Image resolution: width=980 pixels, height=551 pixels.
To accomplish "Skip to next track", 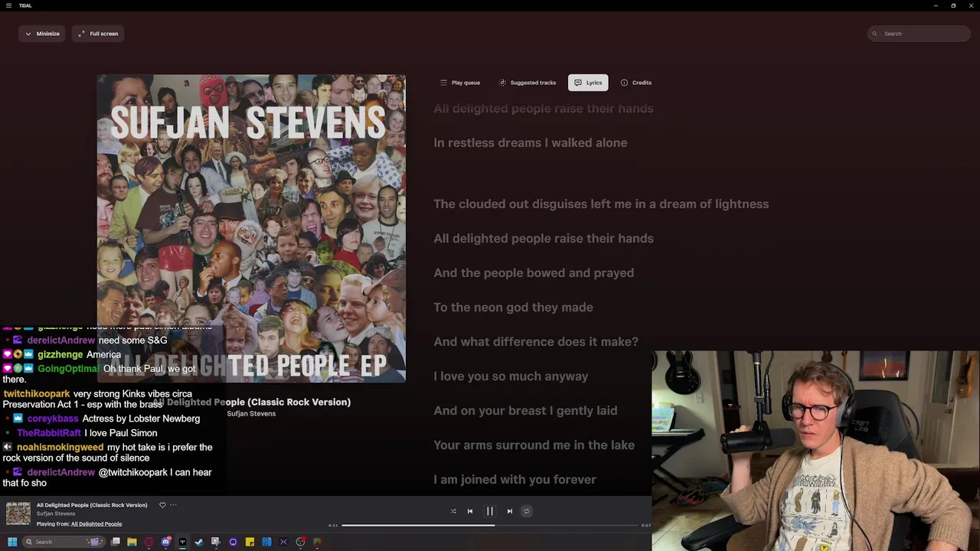I will (x=510, y=511).
